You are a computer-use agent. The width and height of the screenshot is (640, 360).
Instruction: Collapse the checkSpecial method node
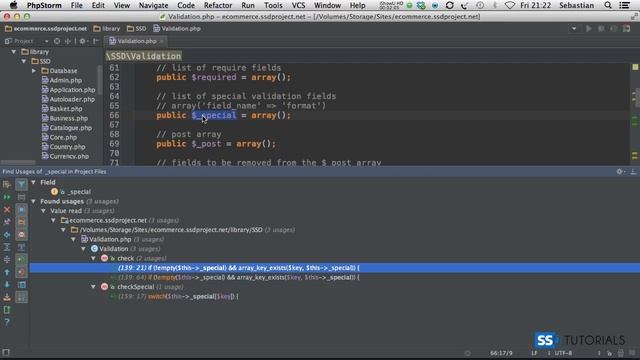[x=93, y=287]
